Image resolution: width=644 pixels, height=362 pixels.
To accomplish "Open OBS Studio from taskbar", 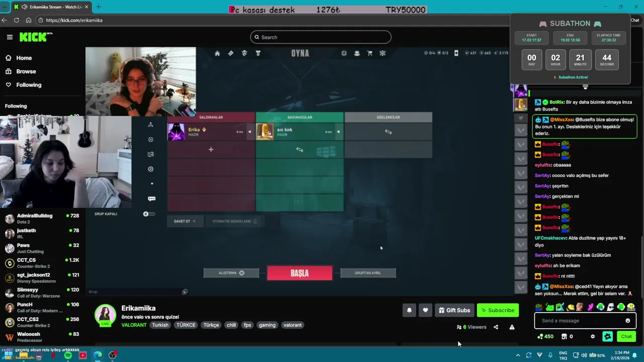I will 113,355.
